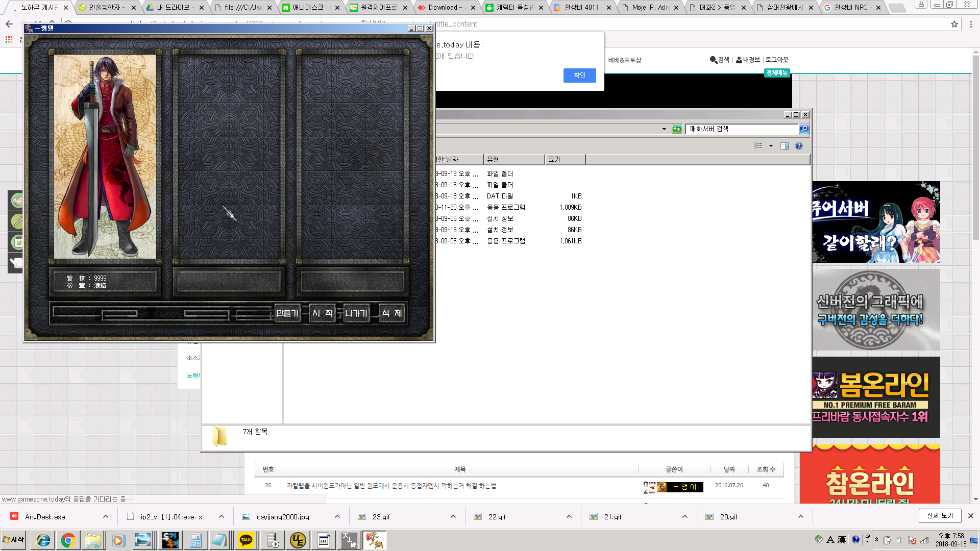980x551 pixels.
Task: Open KakaoTalk from the taskbar
Action: coord(246,540)
